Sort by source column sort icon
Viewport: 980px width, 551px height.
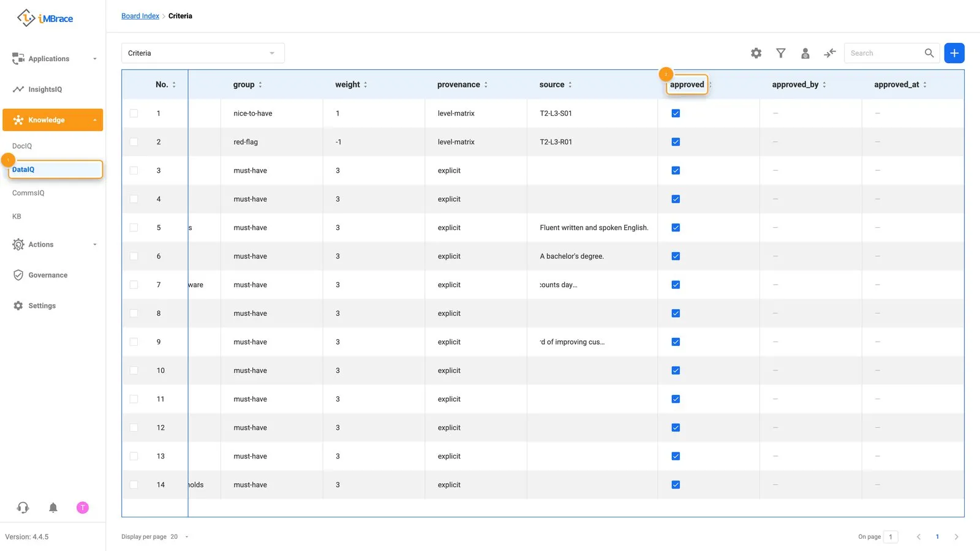570,85
